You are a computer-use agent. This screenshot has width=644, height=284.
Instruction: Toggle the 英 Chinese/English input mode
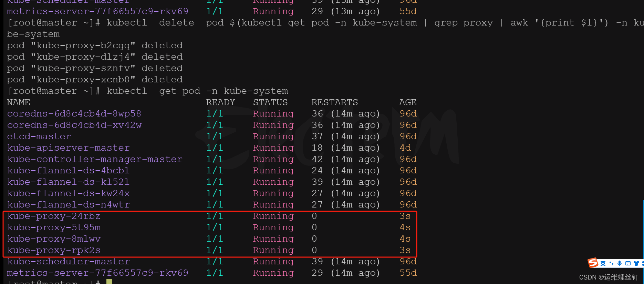click(603, 263)
